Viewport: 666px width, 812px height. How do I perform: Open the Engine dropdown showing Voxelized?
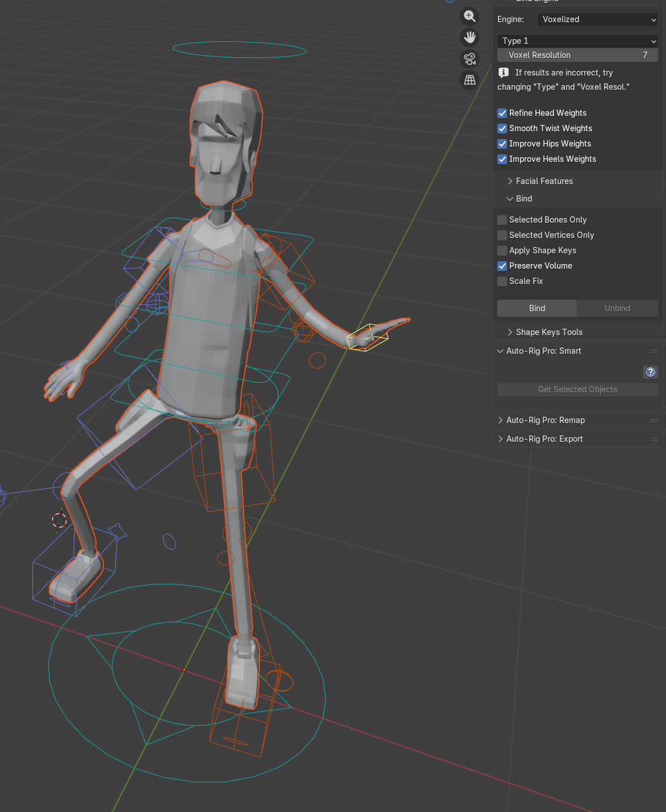point(597,19)
